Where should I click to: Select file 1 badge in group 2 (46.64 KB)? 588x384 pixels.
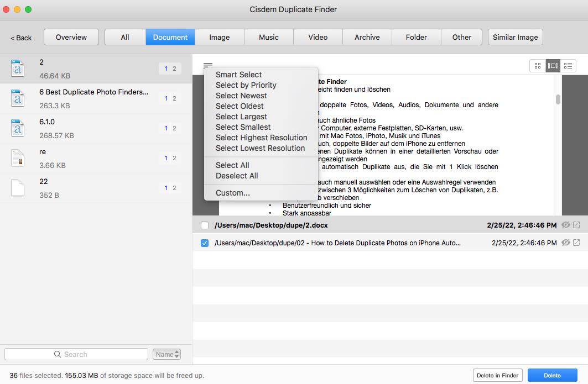click(166, 69)
